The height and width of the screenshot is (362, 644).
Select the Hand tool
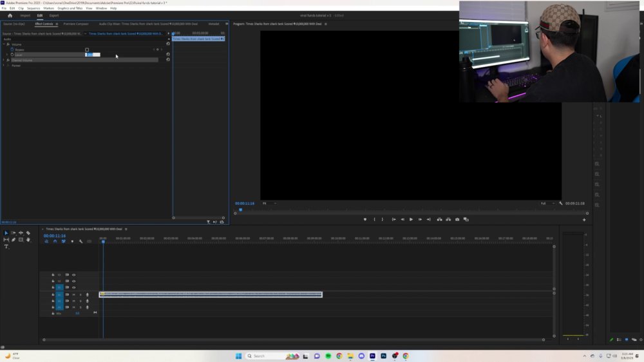click(x=28, y=240)
